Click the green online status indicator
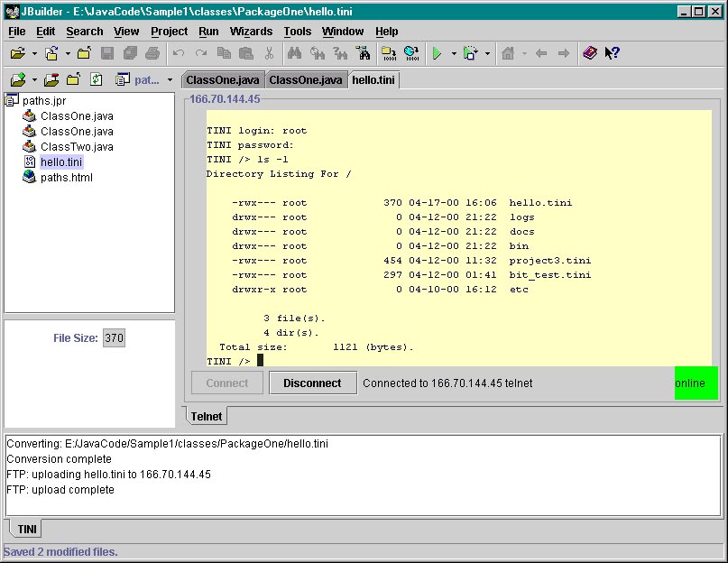Viewport: 728px width, 563px height. coord(696,383)
